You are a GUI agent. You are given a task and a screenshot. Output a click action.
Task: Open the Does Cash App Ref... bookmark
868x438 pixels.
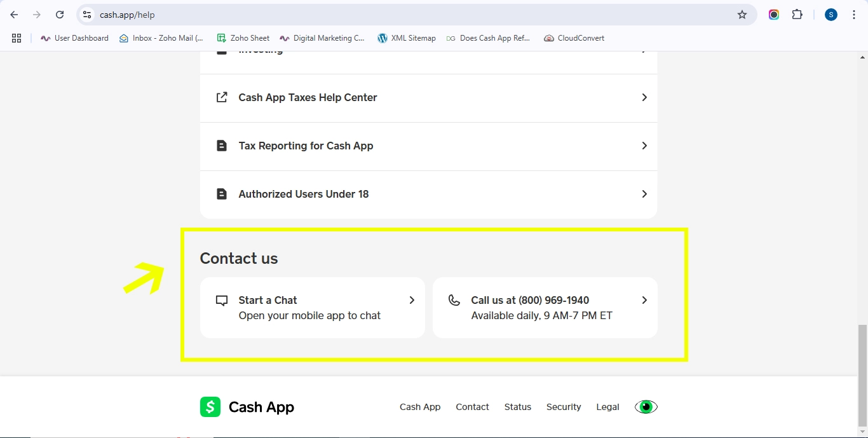(488, 38)
